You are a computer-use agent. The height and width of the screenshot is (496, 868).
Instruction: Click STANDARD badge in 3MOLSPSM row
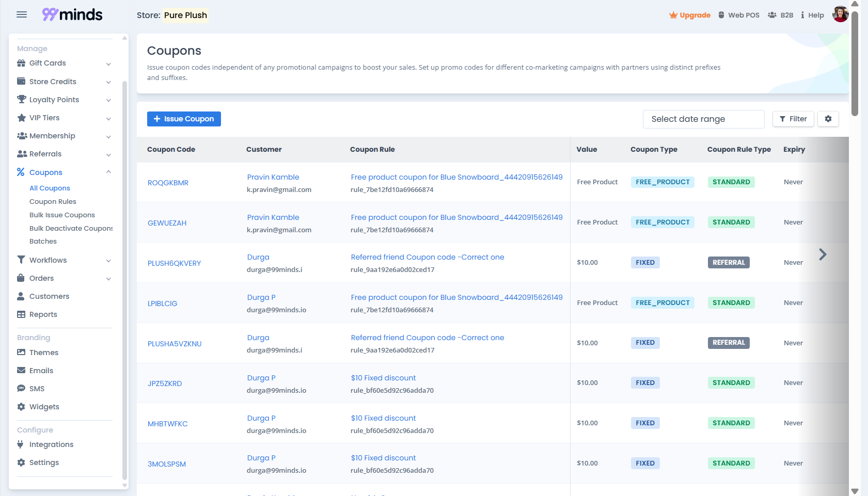[x=731, y=463]
